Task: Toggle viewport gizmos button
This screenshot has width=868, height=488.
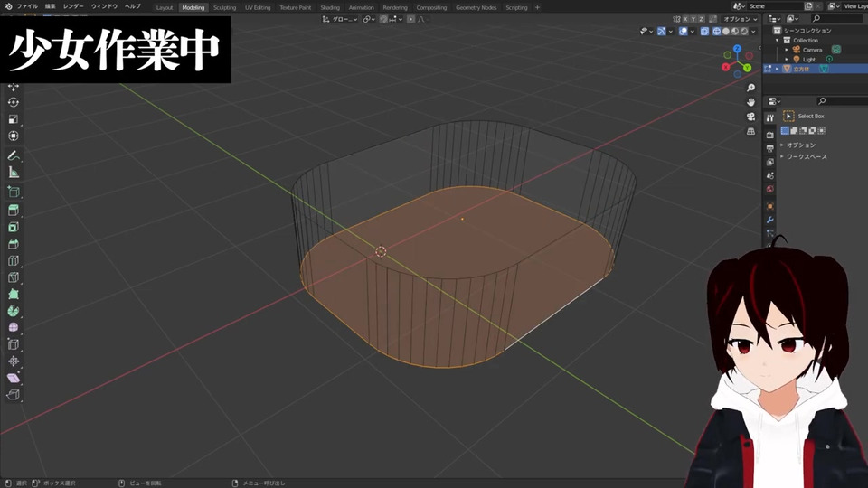Action: pyautogui.click(x=662, y=32)
